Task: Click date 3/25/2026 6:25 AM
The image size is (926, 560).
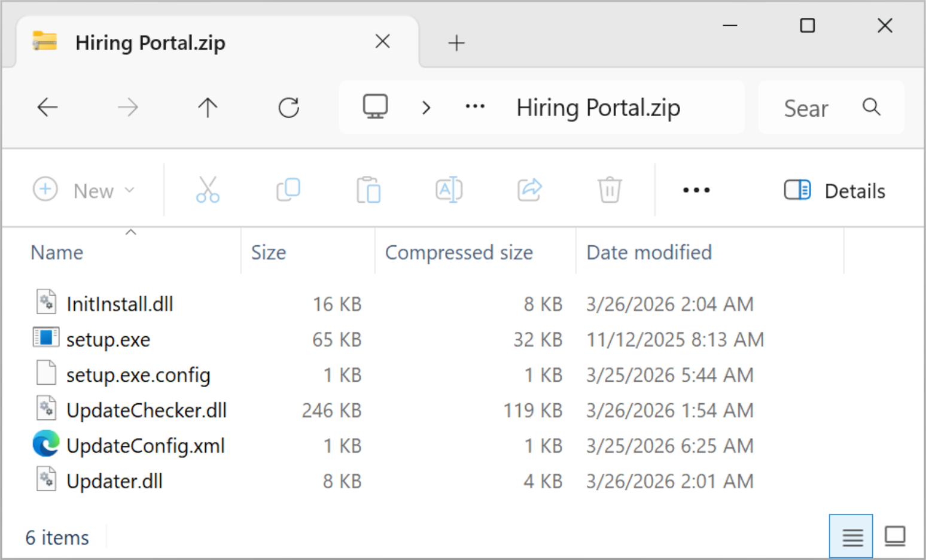Action: (x=669, y=446)
